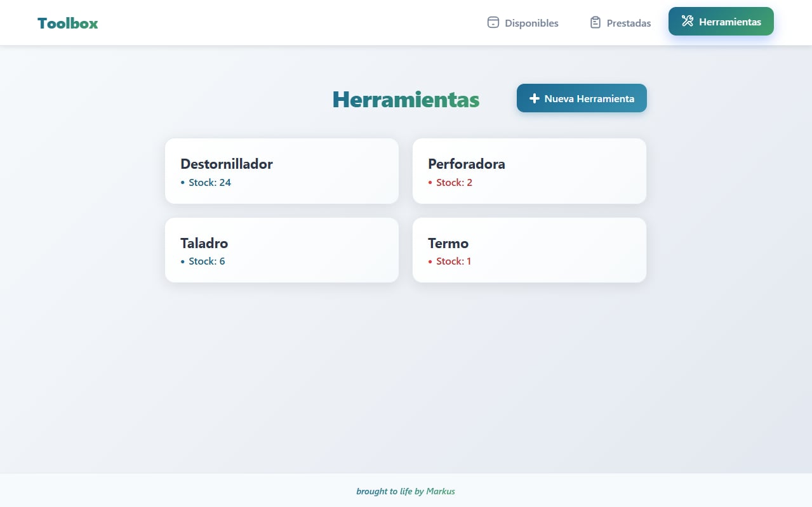Open the Termo card
The width and height of the screenshot is (812, 507).
point(529,250)
